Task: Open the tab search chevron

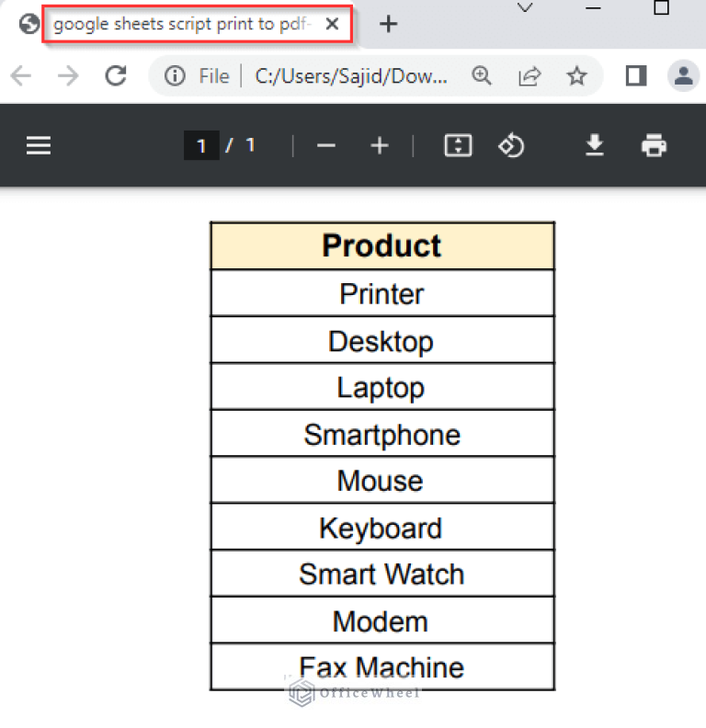Action: click(525, 8)
